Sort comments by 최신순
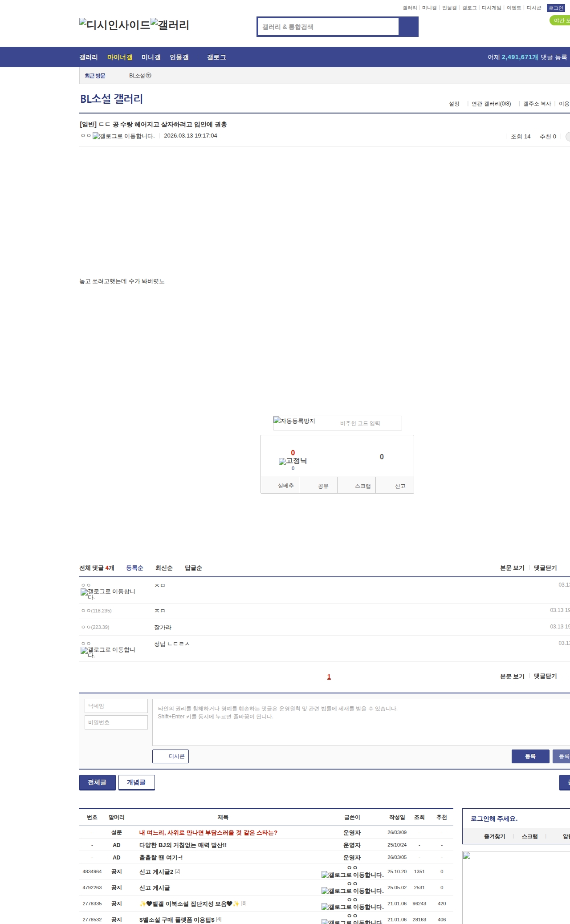This screenshot has height=924, width=570. (164, 568)
